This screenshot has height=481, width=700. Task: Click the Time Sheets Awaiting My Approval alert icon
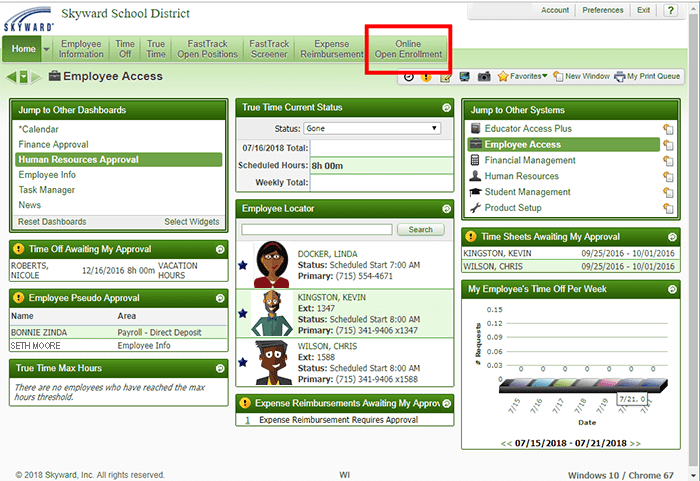pyautogui.click(x=471, y=236)
